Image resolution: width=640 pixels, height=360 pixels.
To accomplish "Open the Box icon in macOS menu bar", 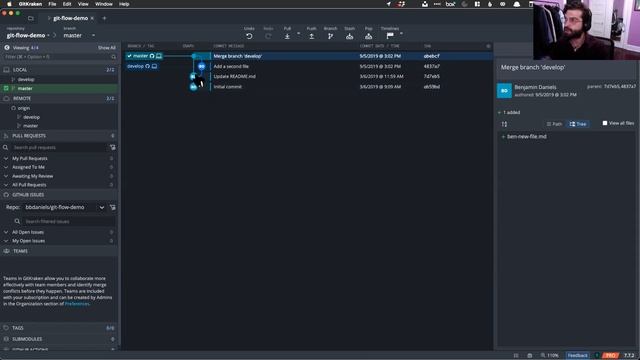I will pos(450,4).
